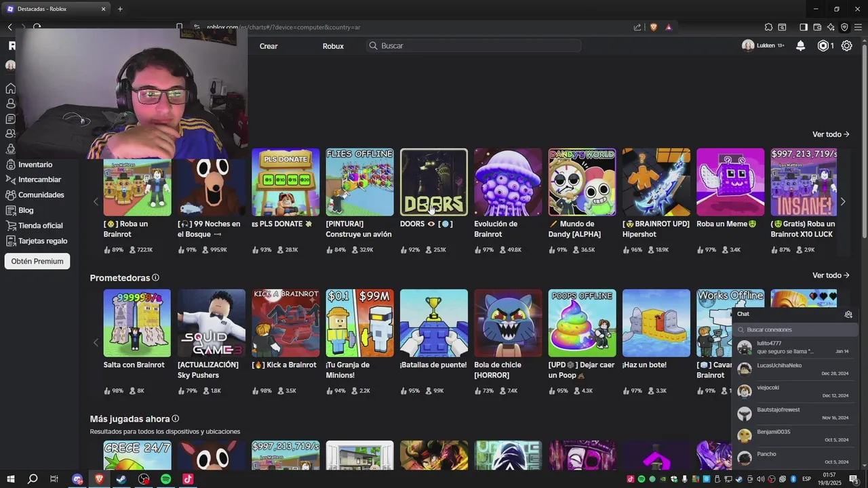Open the ¡Batallas de puente! thumbnail
The image size is (868, 488).
[x=434, y=323]
